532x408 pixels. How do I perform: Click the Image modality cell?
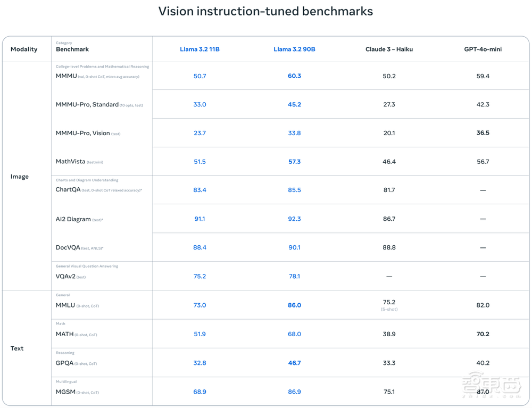point(20,177)
